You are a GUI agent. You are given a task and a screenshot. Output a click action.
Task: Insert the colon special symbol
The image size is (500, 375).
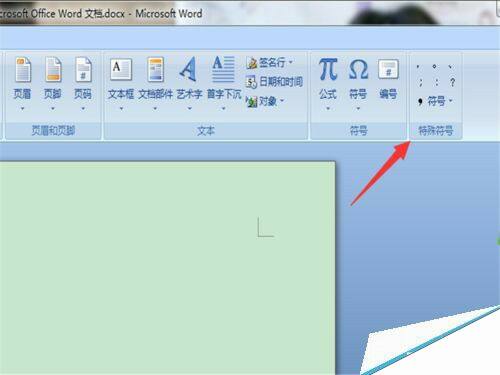[x=437, y=82]
